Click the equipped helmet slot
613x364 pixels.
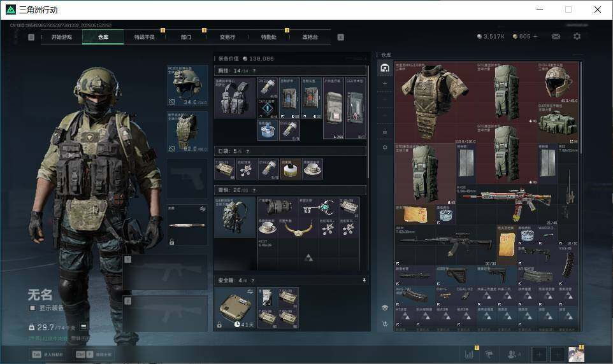click(x=187, y=85)
